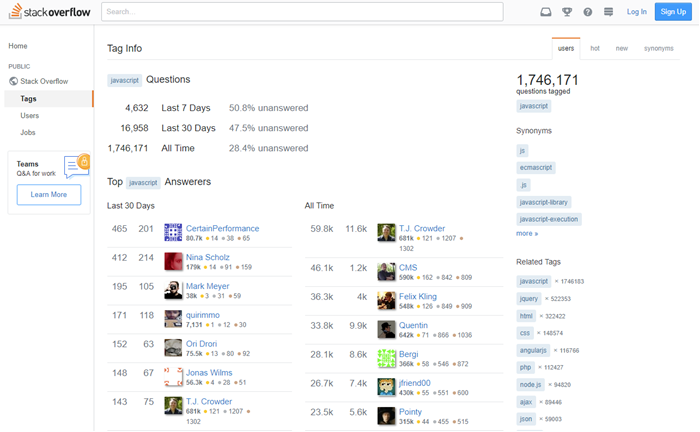
Task: Switch to the hot tab
Action: [595, 48]
